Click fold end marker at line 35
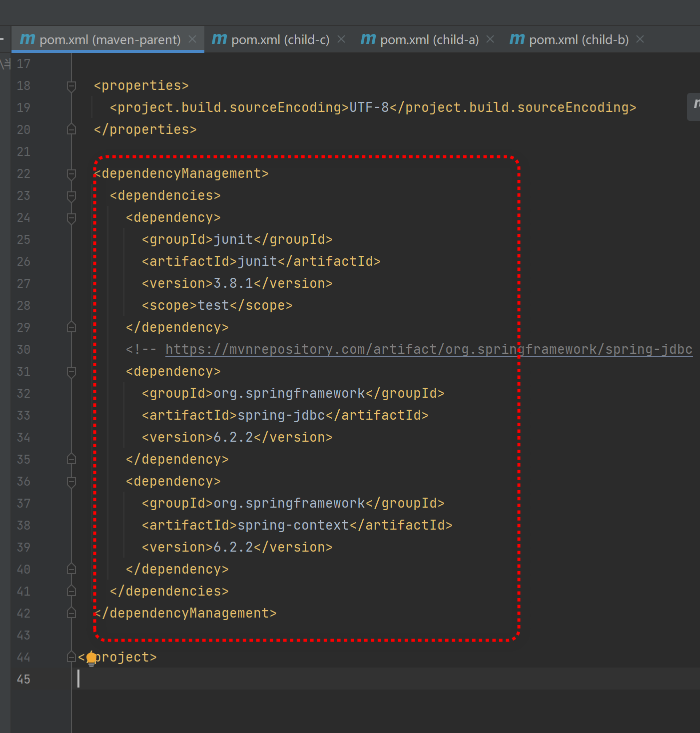Viewport: 700px width, 733px height. 71,459
